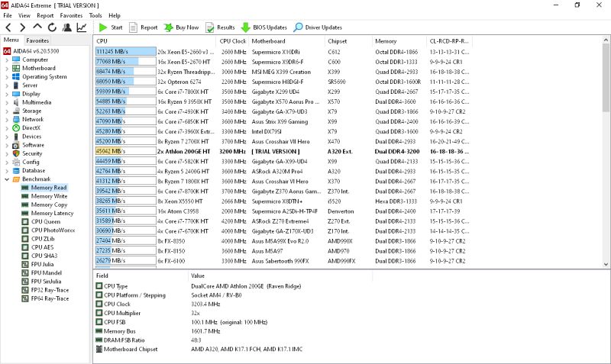Expand the Motherboard tree node
Viewport: 611px width, 364px height.
(x=7, y=69)
